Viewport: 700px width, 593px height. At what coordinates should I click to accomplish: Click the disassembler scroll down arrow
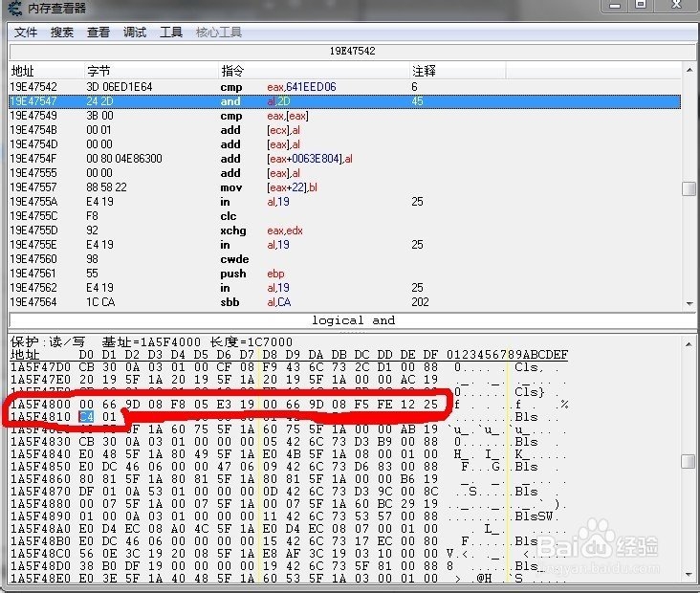pyautogui.click(x=689, y=303)
